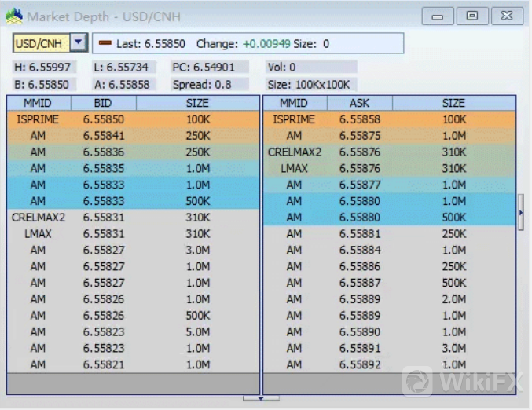The image size is (532, 410).
Task: Select the ISPRIME bid row at 6.55850
Action: [x=132, y=119]
